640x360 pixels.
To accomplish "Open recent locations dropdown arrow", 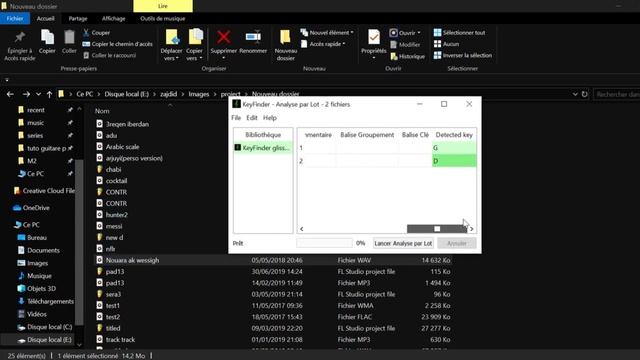I will click(38, 94).
